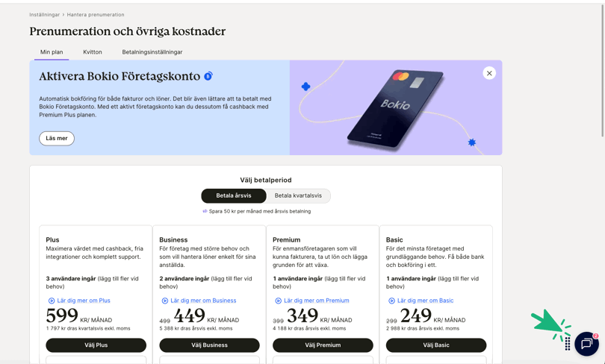Go to Inställningar breadcrumb
Viewport: 605px width, 364px height.
[44, 15]
